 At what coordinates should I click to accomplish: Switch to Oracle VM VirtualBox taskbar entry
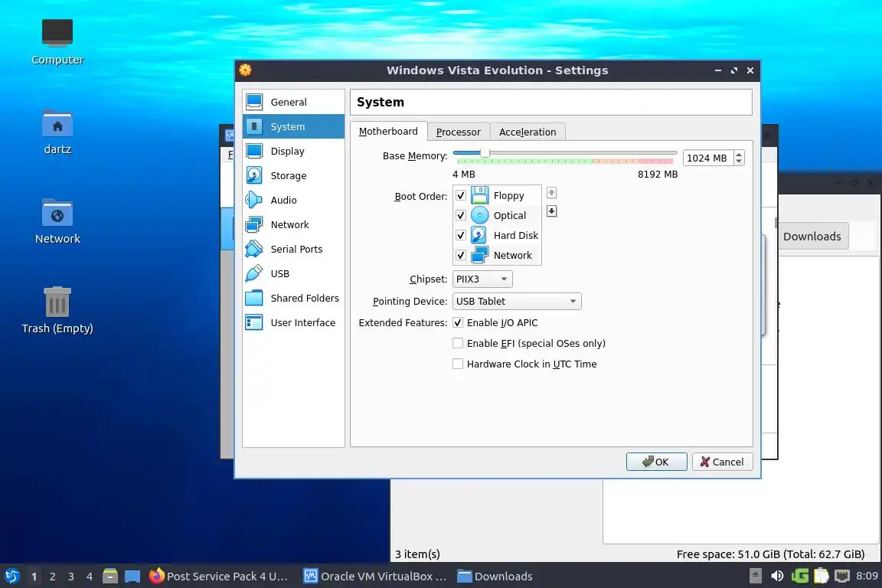[376, 577]
